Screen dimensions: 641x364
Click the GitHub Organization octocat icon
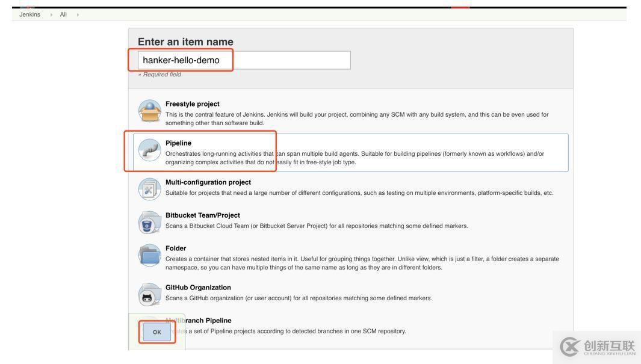(150, 294)
